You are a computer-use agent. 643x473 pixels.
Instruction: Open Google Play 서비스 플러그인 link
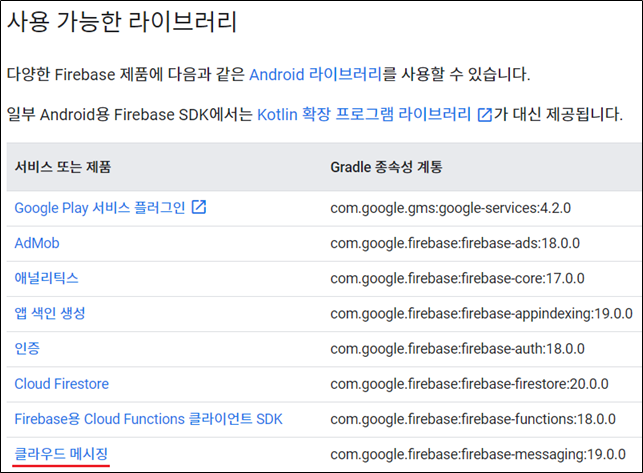(100, 208)
